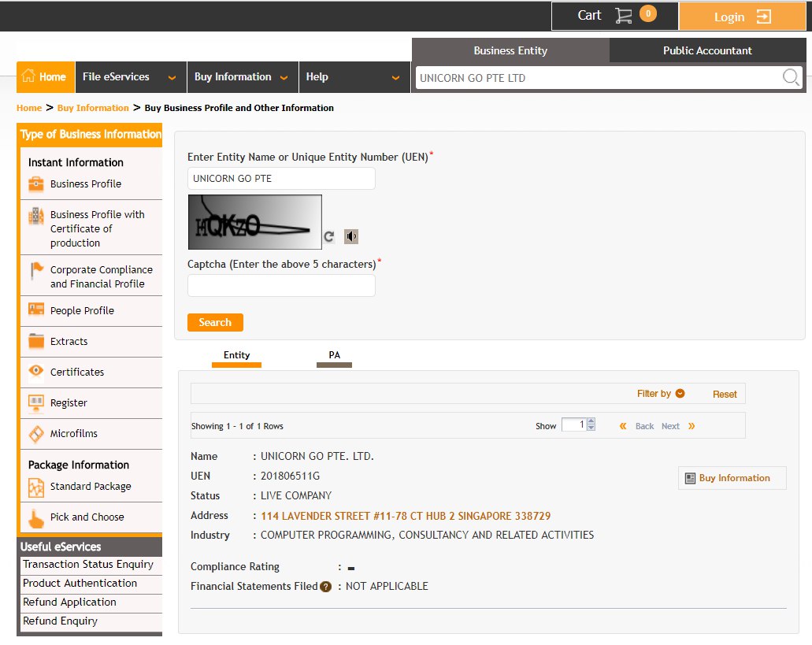Image resolution: width=812 pixels, height=645 pixels.
Task: Click the Cart button
Action: (x=614, y=16)
